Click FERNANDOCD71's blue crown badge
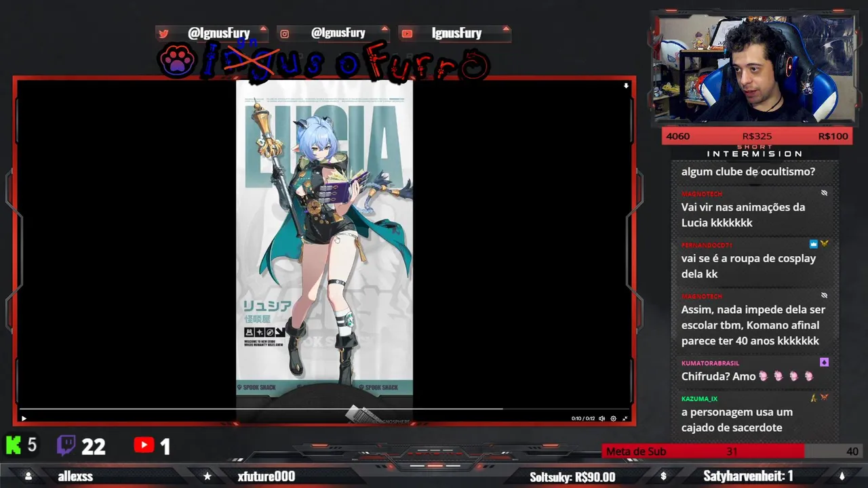The width and height of the screenshot is (868, 488). point(813,244)
